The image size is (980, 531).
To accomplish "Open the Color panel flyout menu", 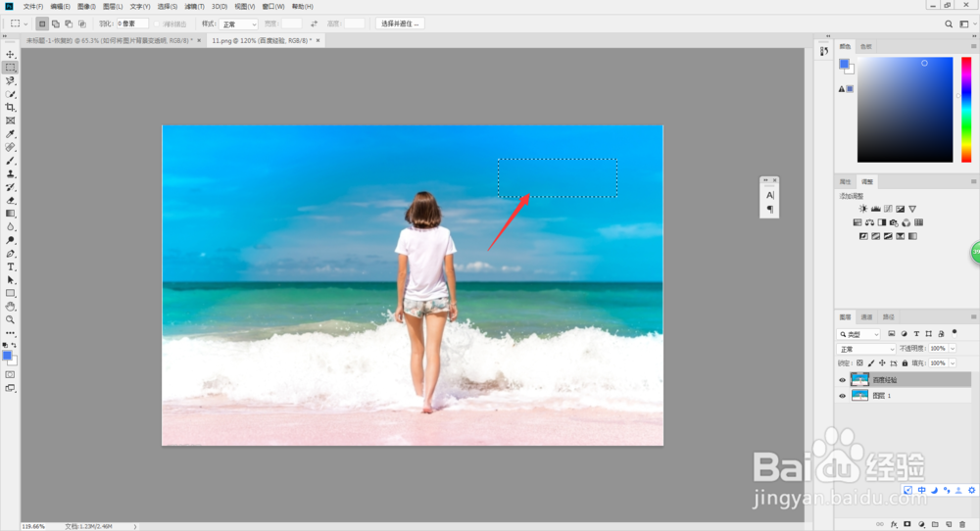I will 973,46.
